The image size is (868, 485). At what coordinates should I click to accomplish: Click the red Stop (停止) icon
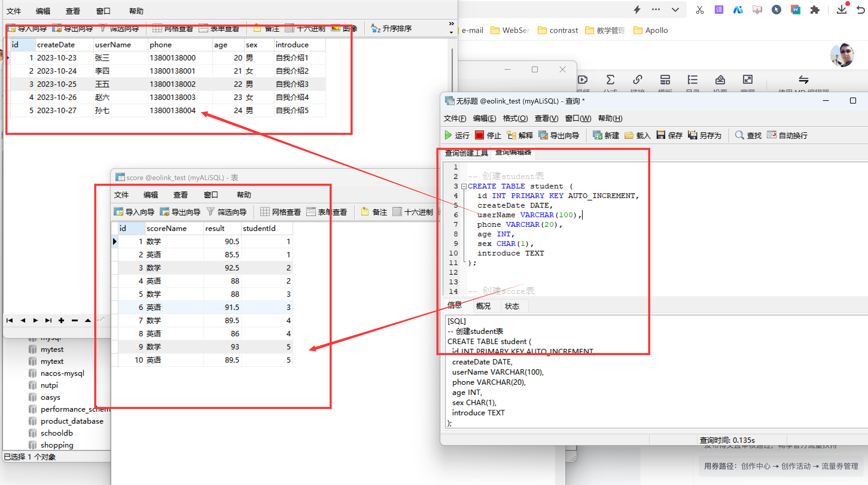point(479,135)
